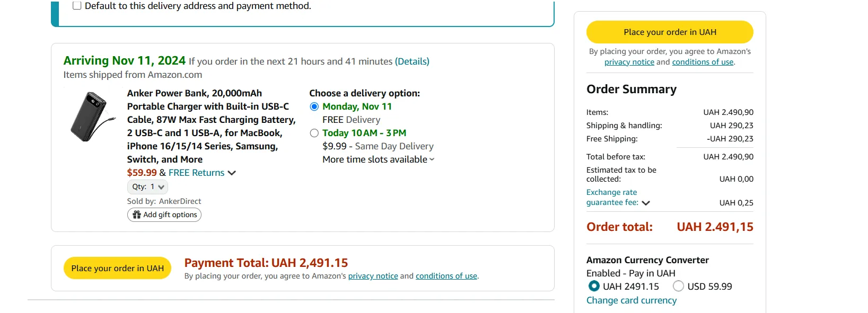The width and height of the screenshot is (868, 313).
Task: Open the arrival Details link
Action: coord(412,61)
